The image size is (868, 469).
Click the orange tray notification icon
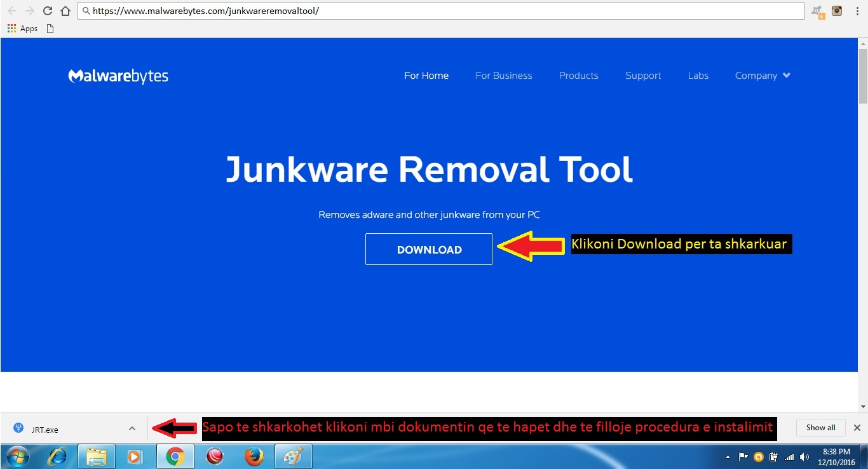(758, 457)
